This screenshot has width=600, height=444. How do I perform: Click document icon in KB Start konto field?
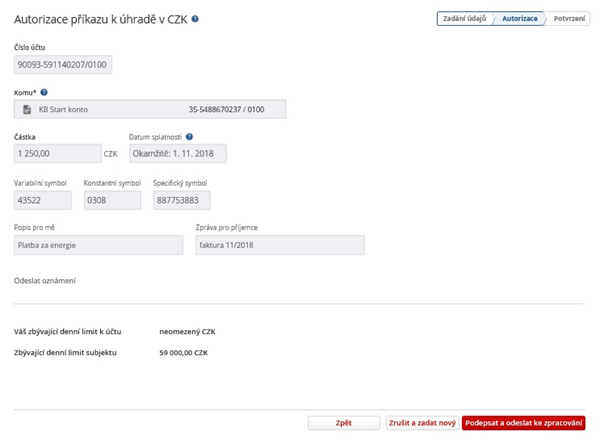tap(27, 109)
